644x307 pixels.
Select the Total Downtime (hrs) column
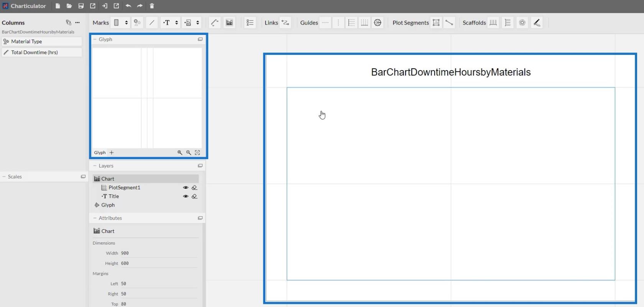point(41,53)
